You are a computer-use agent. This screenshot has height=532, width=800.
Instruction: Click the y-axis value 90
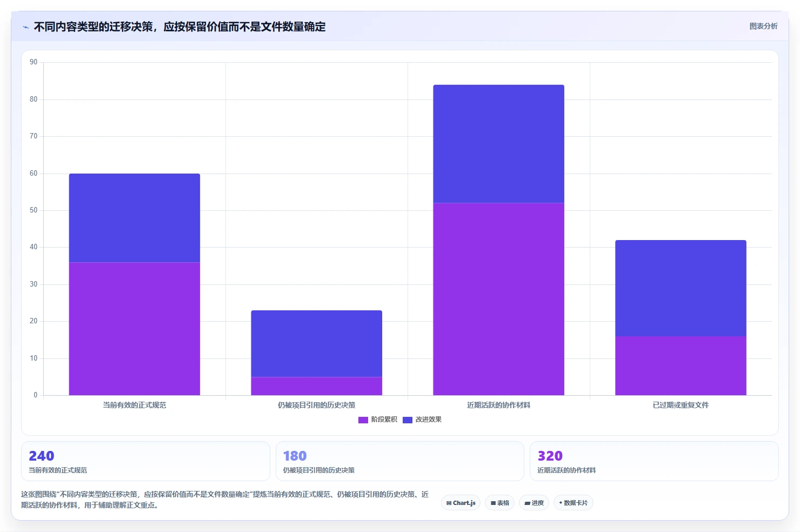(x=34, y=62)
